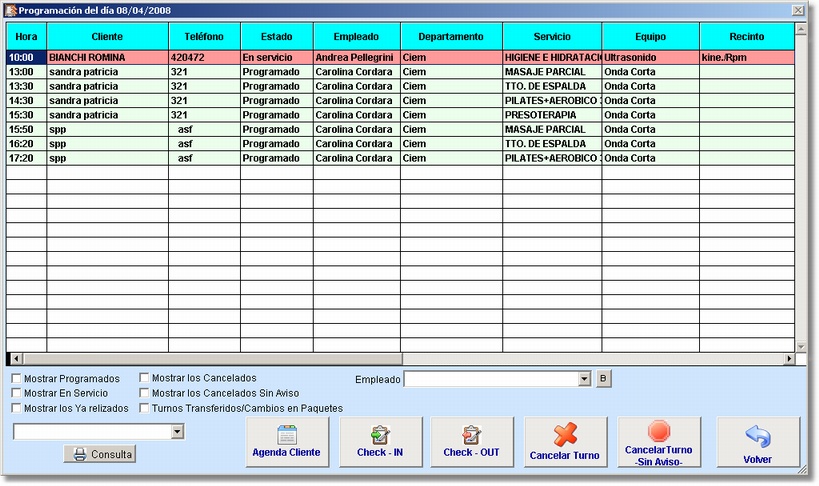Viewport: 819px width, 486px height.
Task: Click the Ultrasonido equipment cell
Action: click(650, 57)
